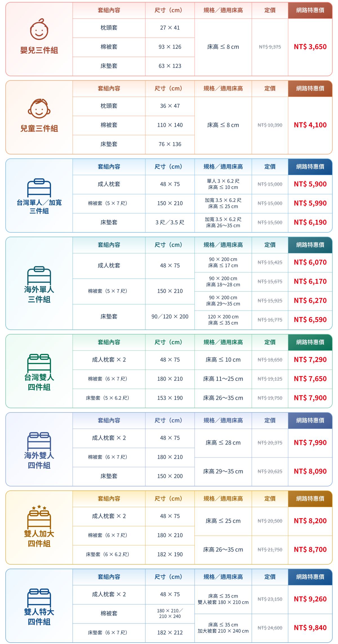Choose the NT$ 6,590 price for 120 × 200 cm

(310, 320)
